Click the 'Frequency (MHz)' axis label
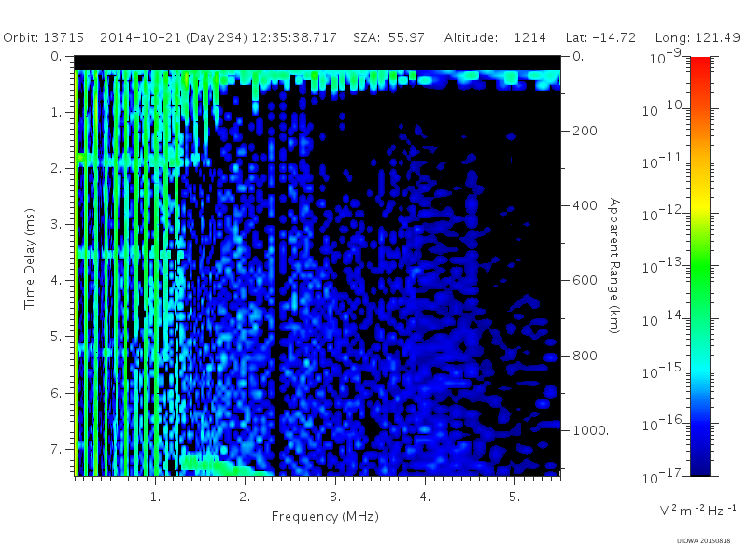Screen dimensions: 747x560 tap(325, 516)
